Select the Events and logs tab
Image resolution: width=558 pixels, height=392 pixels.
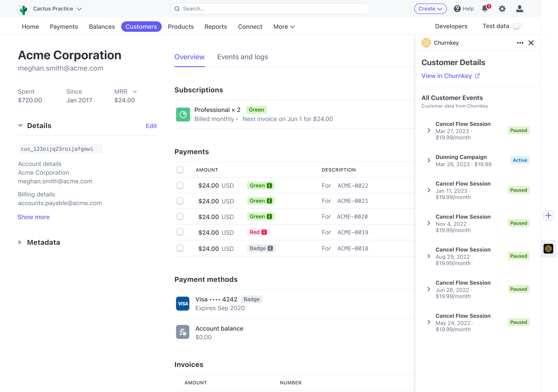243,57
